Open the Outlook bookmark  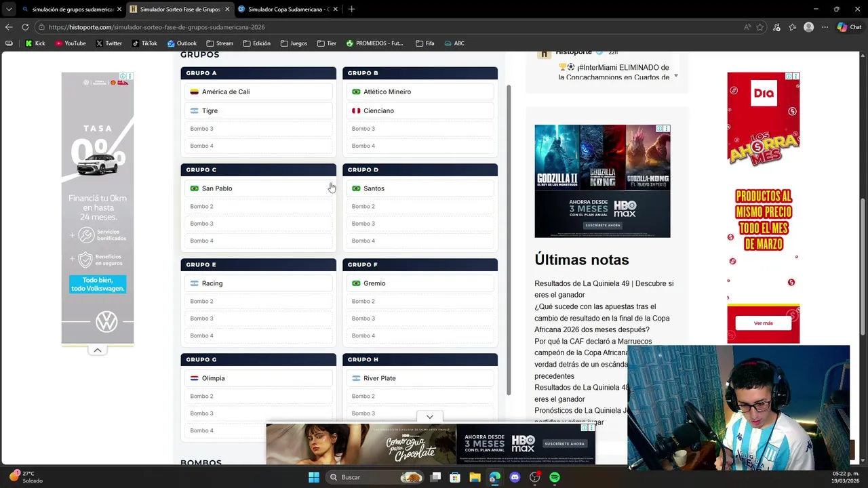(182, 43)
